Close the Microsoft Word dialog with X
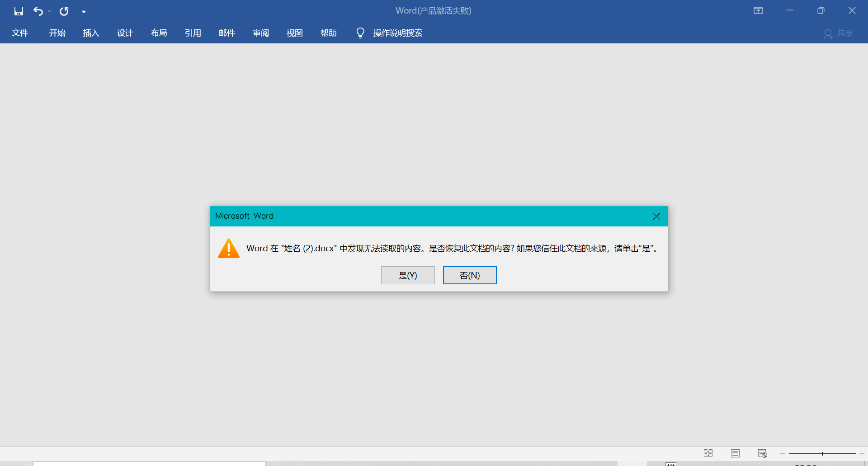This screenshot has width=868, height=466. point(657,217)
